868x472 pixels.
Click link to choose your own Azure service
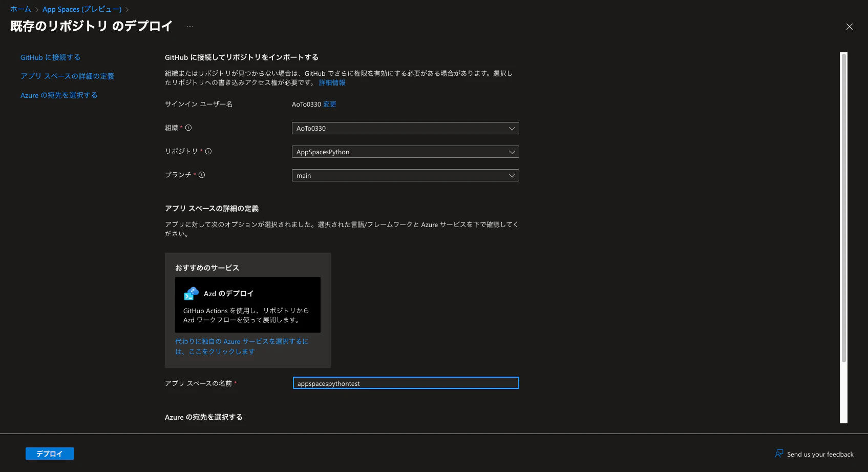(x=242, y=346)
